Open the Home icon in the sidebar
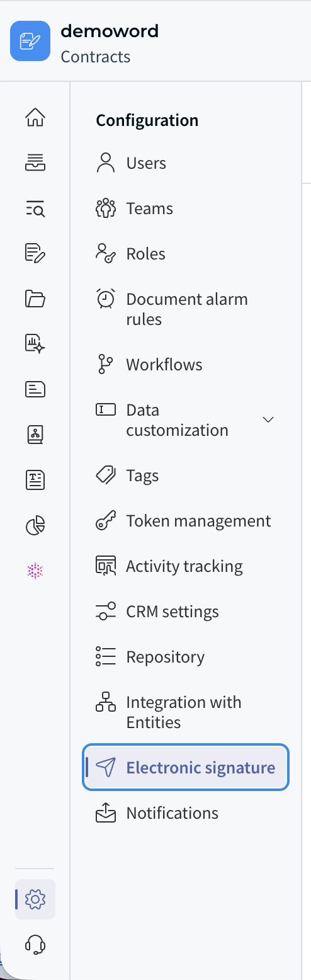The height and width of the screenshot is (980, 311). click(x=35, y=118)
